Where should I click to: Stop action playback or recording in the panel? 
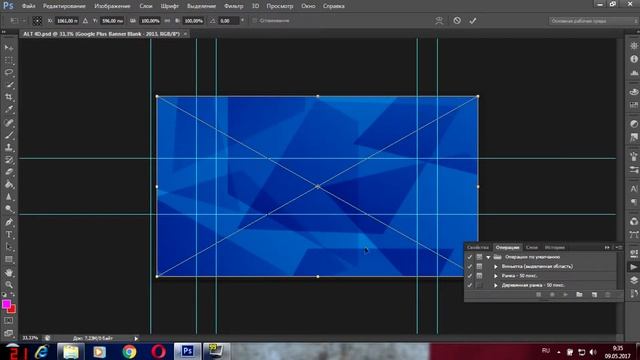(538, 294)
